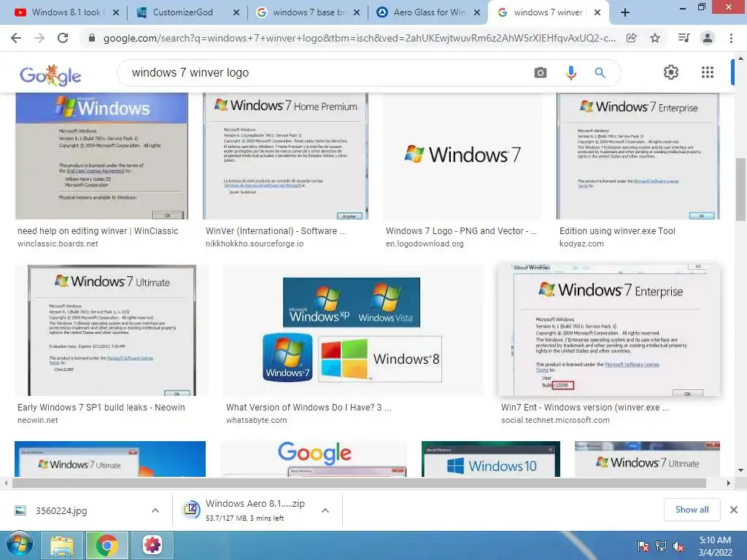Open the Windows 10 About Windows thumbnail

point(491,459)
